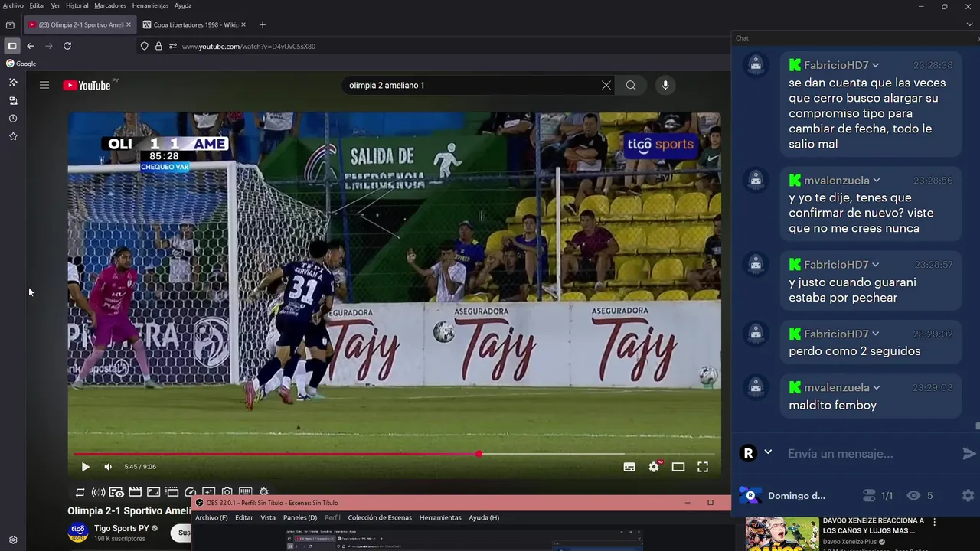Image resolution: width=980 pixels, height=551 pixels.
Task: Open YouTube player settings gear
Action: (654, 467)
